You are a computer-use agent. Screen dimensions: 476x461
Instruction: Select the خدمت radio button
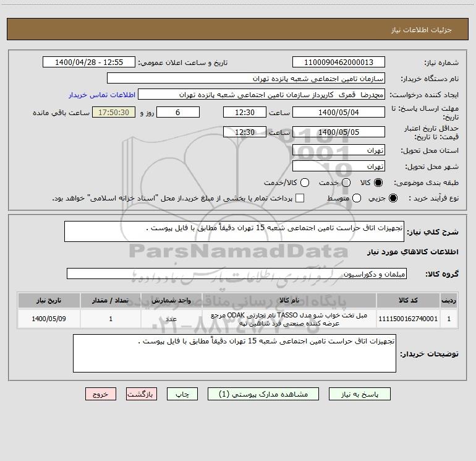pos(346,183)
